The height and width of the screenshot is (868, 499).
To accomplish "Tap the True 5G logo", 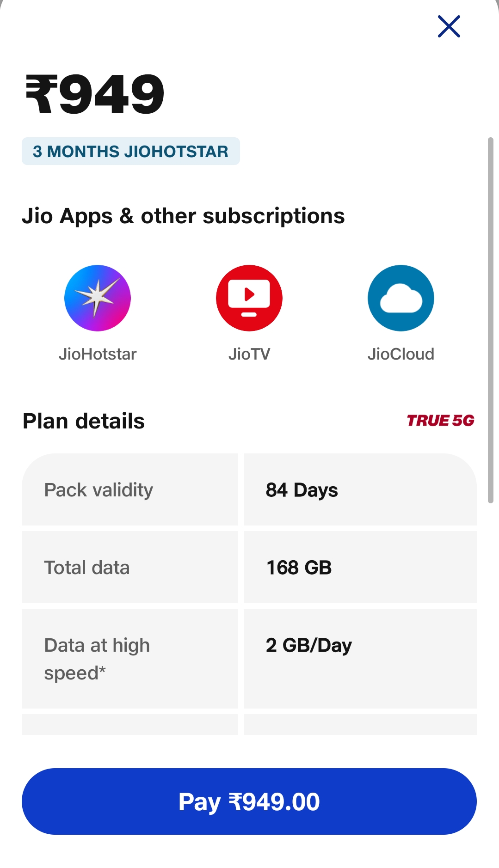I will (440, 421).
